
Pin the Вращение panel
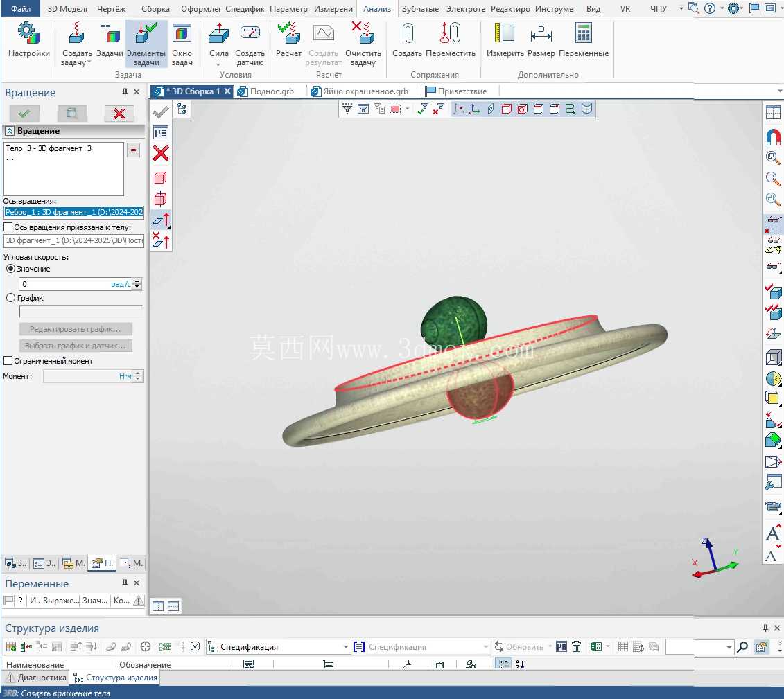tap(125, 92)
